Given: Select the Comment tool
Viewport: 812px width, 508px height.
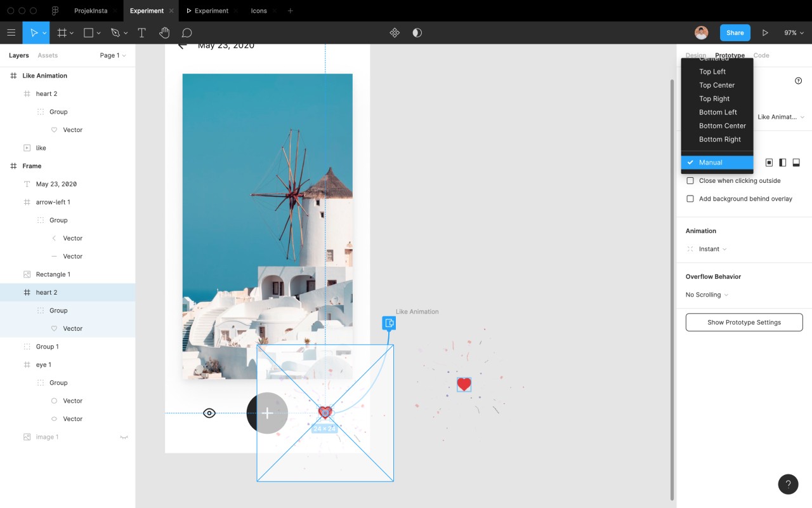Looking at the screenshot, I should (x=187, y=32).
